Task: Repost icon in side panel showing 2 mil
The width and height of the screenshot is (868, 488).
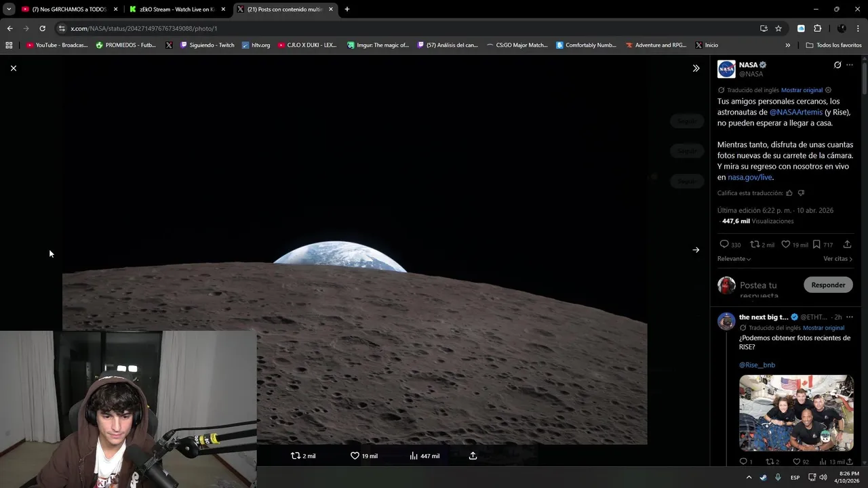Action: click(755, 245)
